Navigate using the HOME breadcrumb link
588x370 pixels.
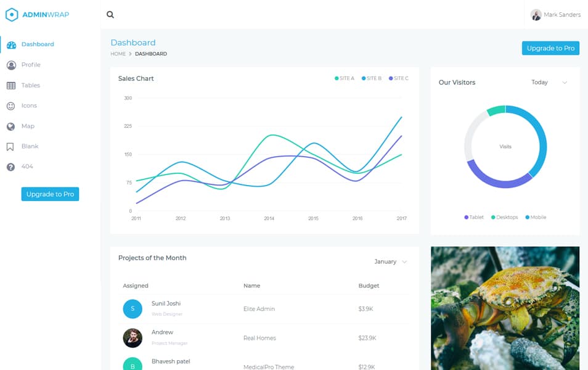[x=118, y=54]
